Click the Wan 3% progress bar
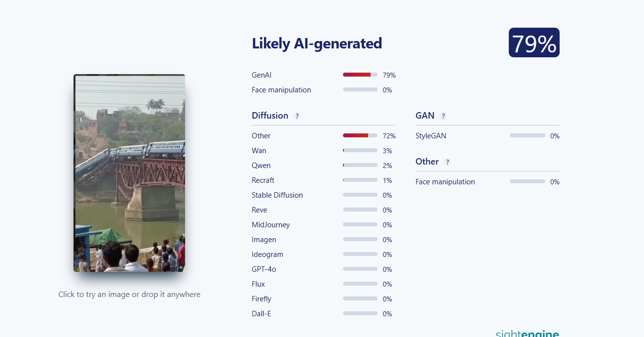The height and width of the screenshot is (337, 644). tap(360, 150)
